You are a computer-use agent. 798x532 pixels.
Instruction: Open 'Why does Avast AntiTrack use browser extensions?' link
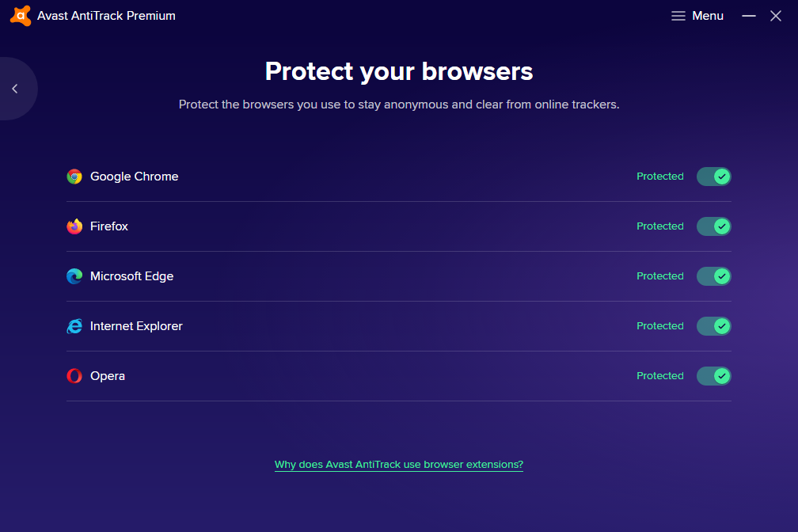[399, 465]
